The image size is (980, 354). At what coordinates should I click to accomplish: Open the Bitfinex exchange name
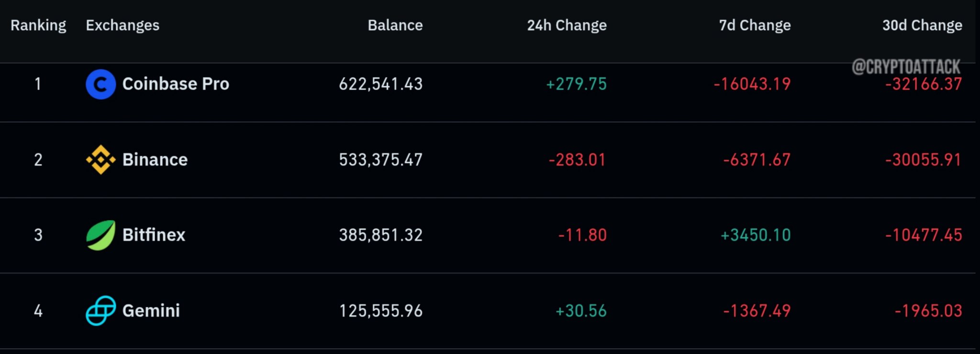(154, 235)
